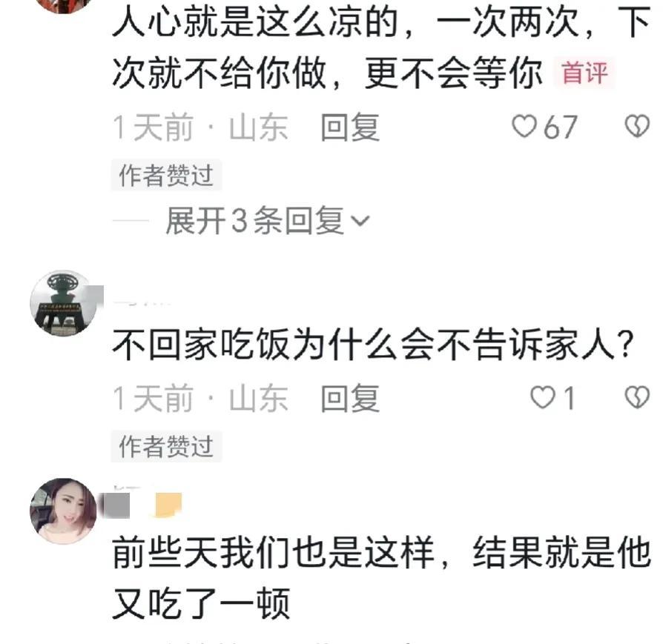Image resolution: width=663 pixels, height=644 pixels.
Task: Tap the yellow badge beside third username
Action: pyautogui.click(x=168, y=505)
